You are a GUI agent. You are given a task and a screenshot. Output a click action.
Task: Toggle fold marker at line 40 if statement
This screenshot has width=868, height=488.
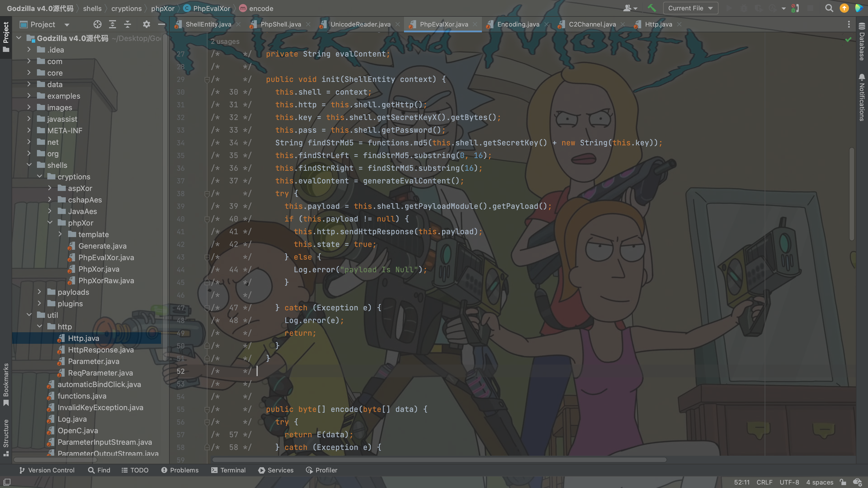click(207, 219)
